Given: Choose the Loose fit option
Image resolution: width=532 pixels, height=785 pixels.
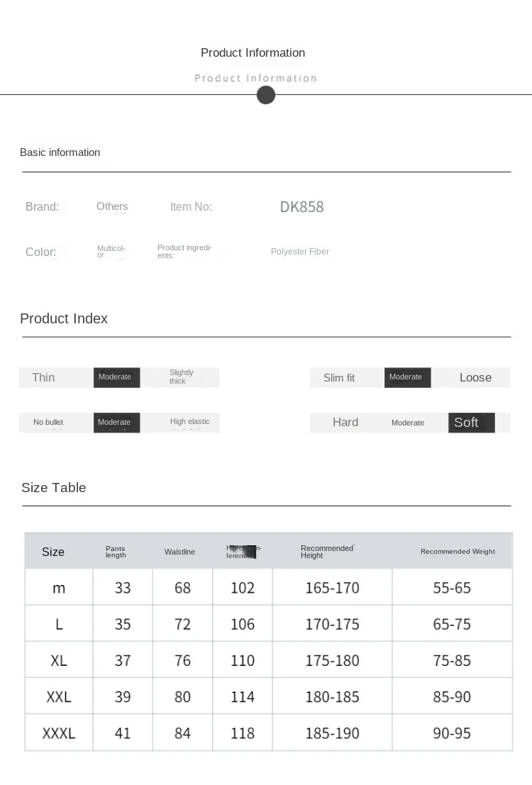Looking at the screenshot, I should [475, 377].
